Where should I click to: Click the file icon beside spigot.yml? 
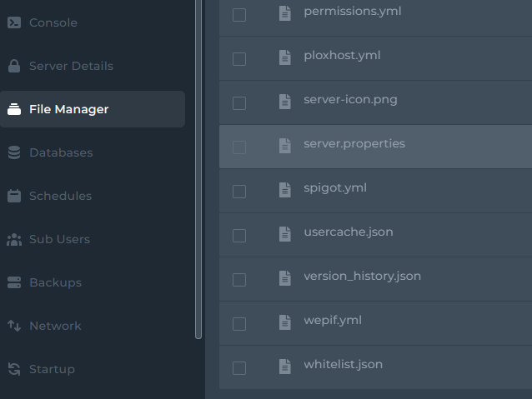(x=285, y=189)
